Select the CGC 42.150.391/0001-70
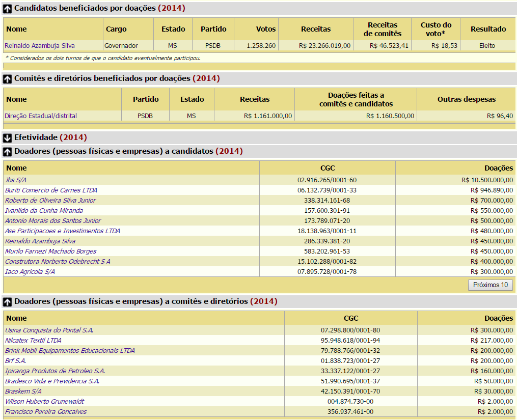The height and width of the screenshot is (420, 517). (x=350, y=391)
